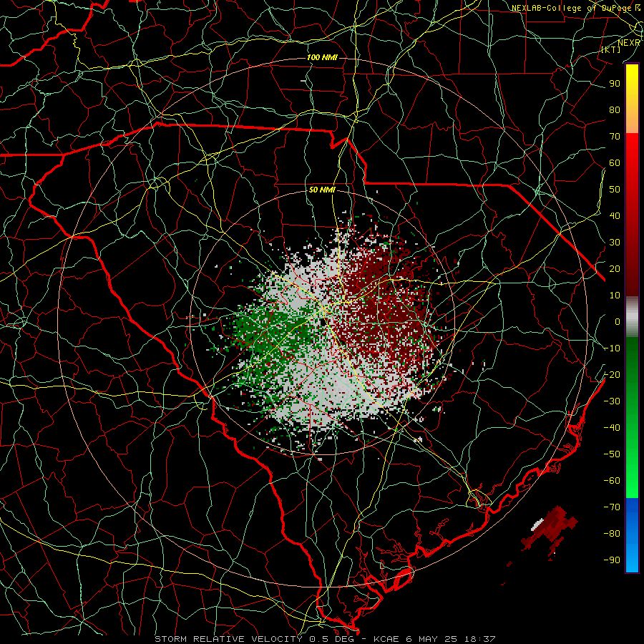
Task: Click the 40 value on velocity scale
Action: (x=615, y=215)
